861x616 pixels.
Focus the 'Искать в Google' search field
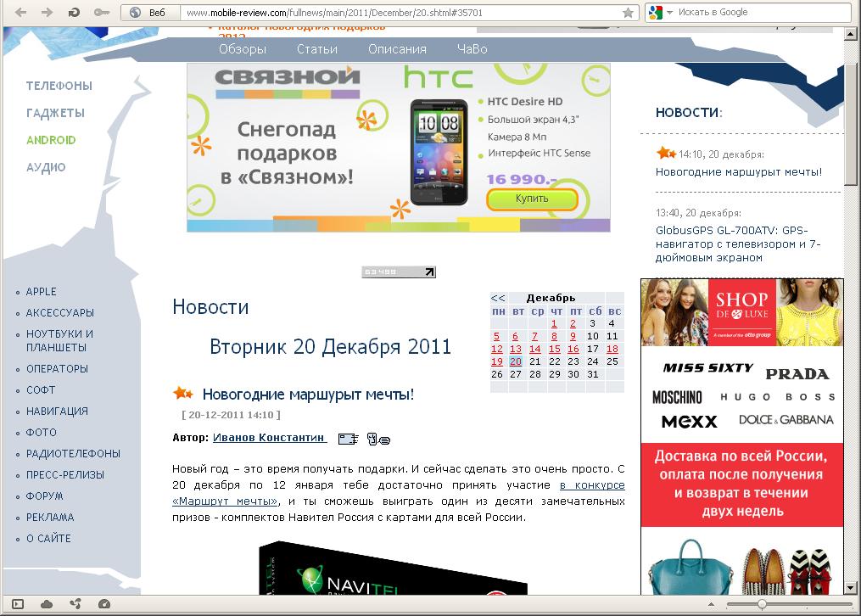tap(763, 12)
